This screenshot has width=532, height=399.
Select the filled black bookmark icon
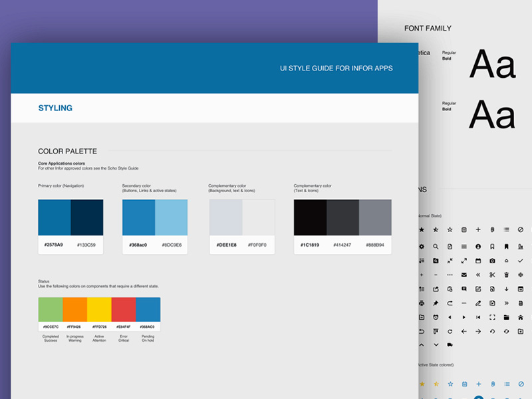506,247
